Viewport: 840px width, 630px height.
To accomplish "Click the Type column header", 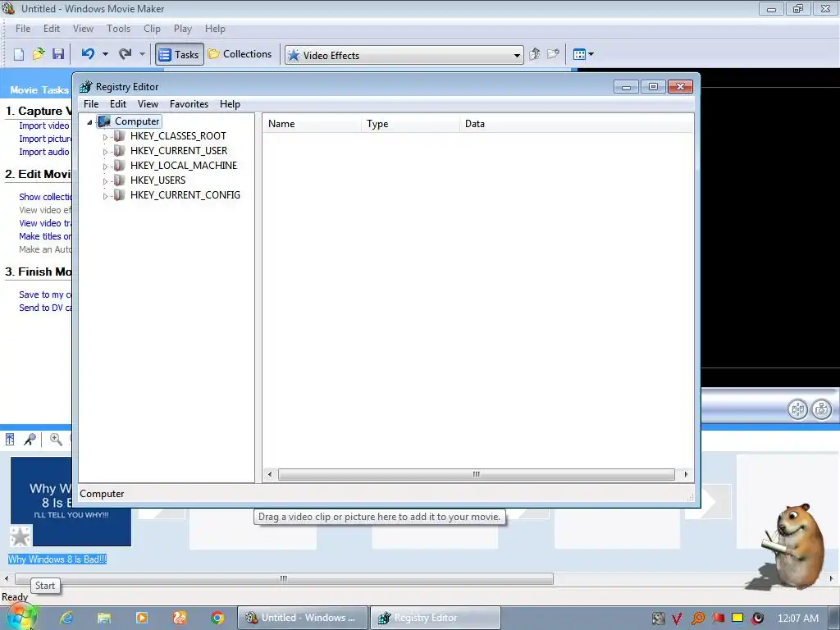I will (410, 124).
